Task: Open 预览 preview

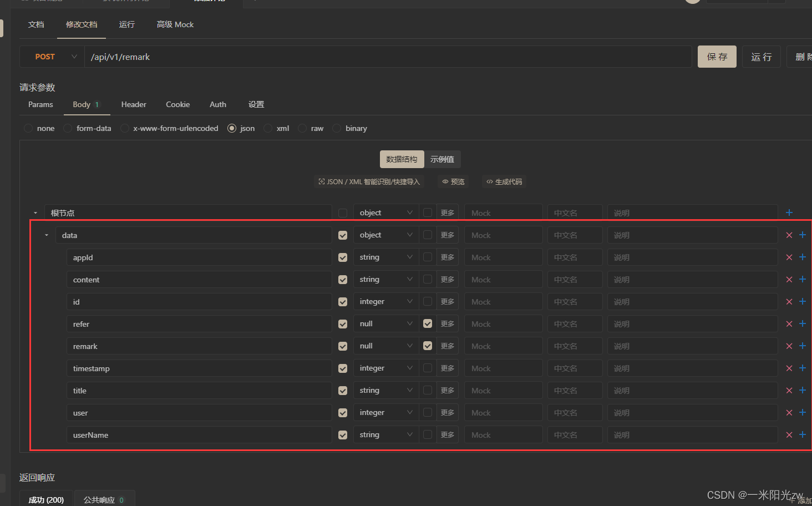Action: coord(453,182)
